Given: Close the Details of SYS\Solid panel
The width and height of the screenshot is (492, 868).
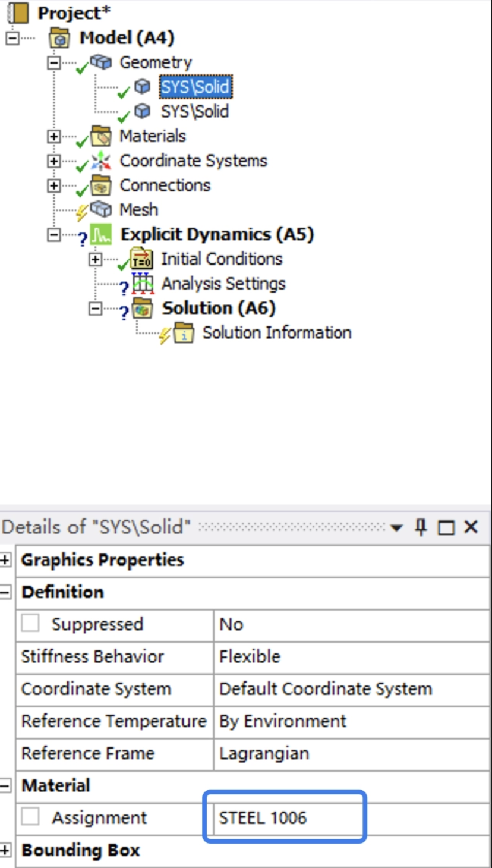Looking at the screenshot, I should tap(471, 527).
